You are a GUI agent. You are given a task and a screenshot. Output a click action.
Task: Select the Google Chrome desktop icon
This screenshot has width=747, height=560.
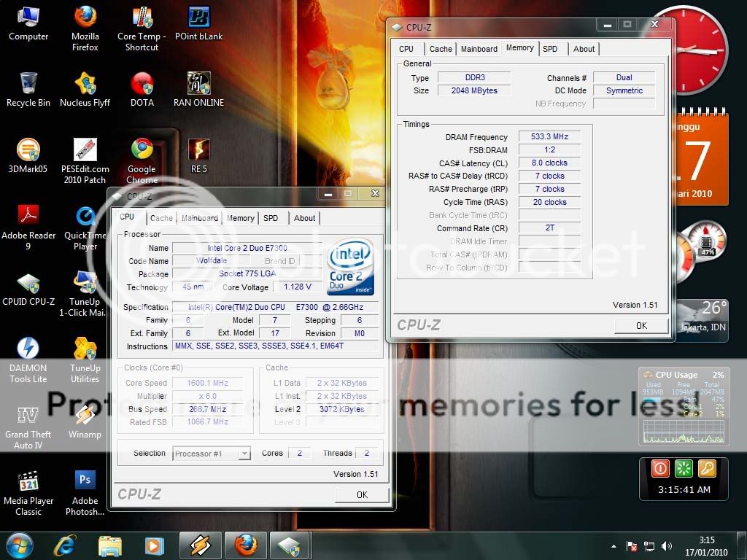click(142, 161)
